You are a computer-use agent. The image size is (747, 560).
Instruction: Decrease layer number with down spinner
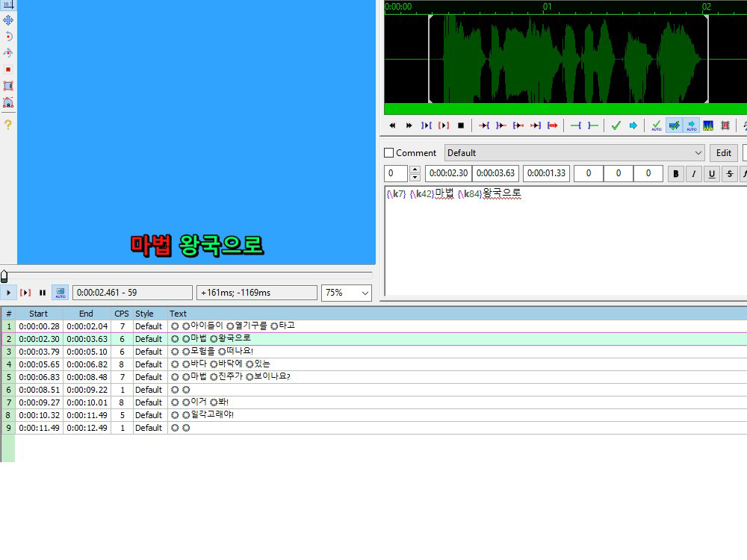415,178
